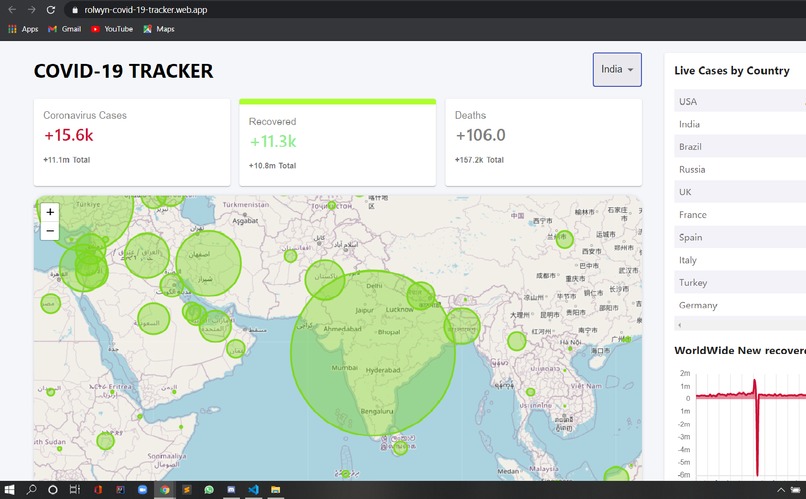Open Sublime Text from taskbar
This screenshot has width=806, height=499.
click(x=187, y=490)
